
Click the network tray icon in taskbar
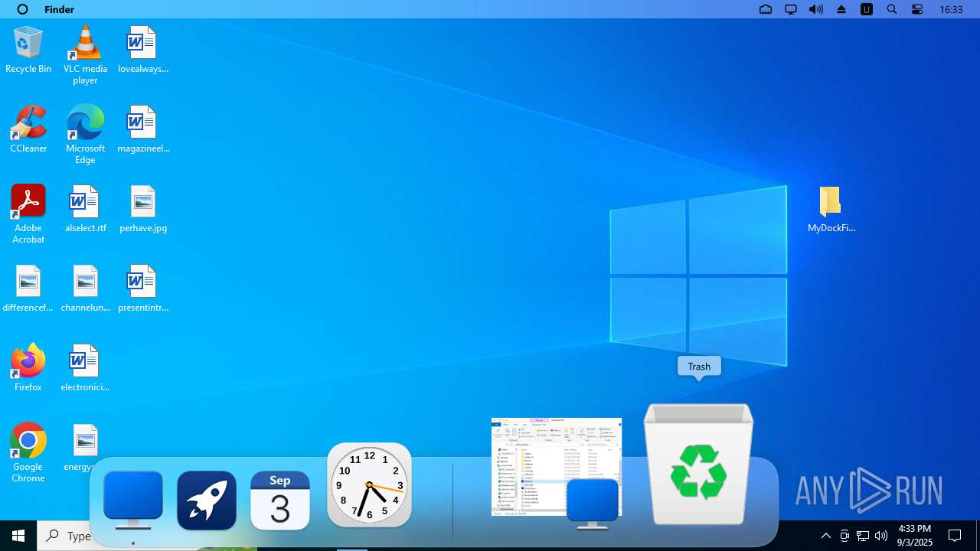[863, 536]
